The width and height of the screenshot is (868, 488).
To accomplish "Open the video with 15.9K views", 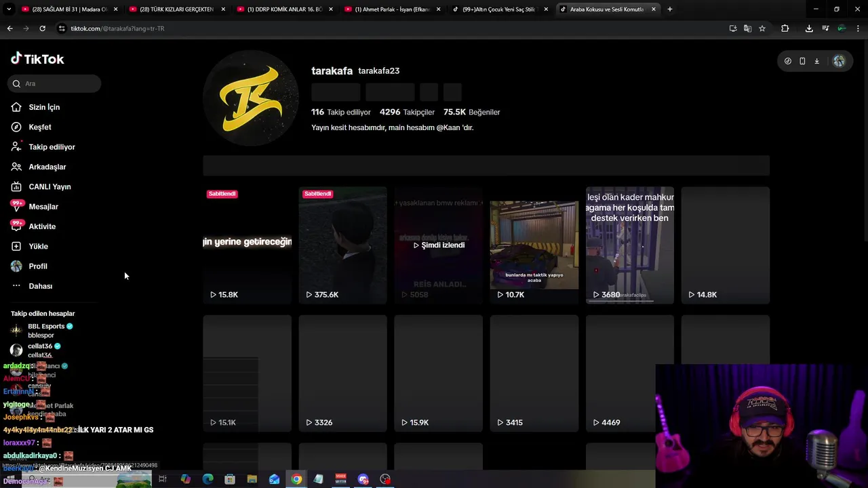I will pyautogui.click(x=438, y=373).
